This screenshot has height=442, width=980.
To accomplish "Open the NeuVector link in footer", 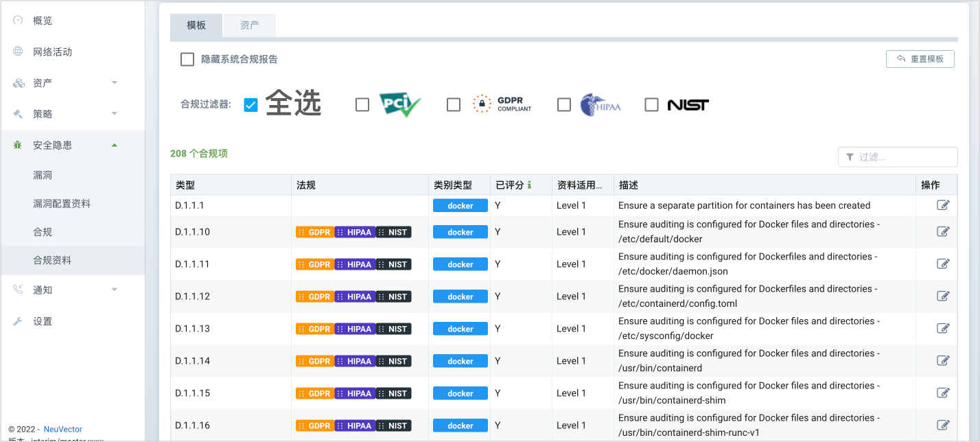I will (62, 430).
